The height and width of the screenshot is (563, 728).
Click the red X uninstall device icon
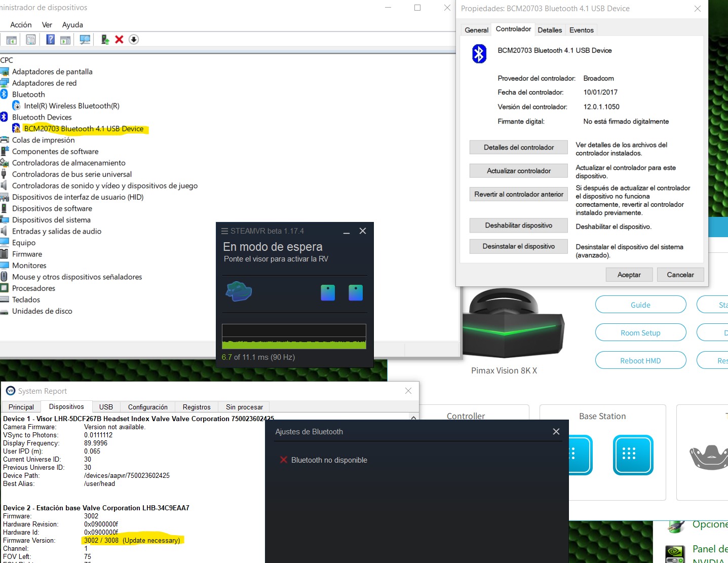[x=120, y=40]
